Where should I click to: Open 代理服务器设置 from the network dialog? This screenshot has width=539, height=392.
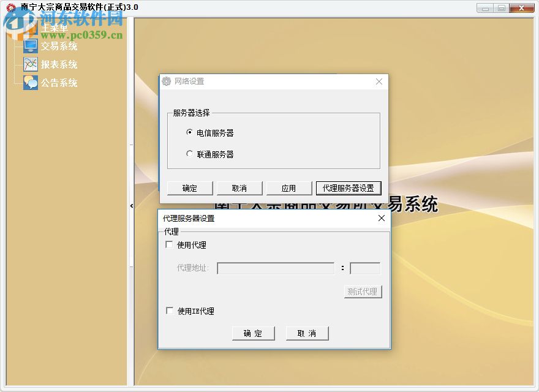[x=349, y=188]
